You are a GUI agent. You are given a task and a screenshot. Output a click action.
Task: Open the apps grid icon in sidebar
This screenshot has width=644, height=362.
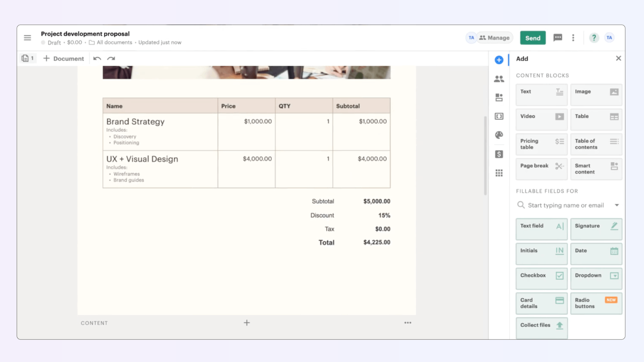pos(499,173)
